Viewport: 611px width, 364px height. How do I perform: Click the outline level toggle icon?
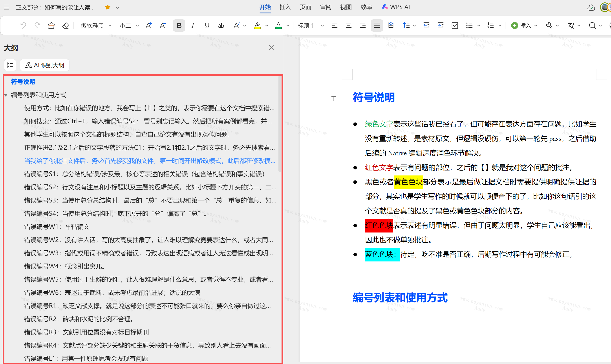click(x=10, y=65)
